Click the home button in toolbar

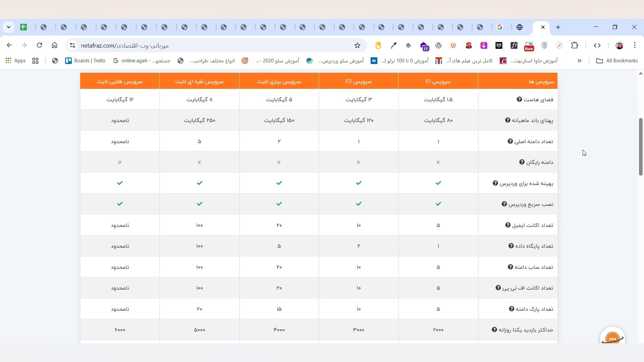(x=54, y=46)
